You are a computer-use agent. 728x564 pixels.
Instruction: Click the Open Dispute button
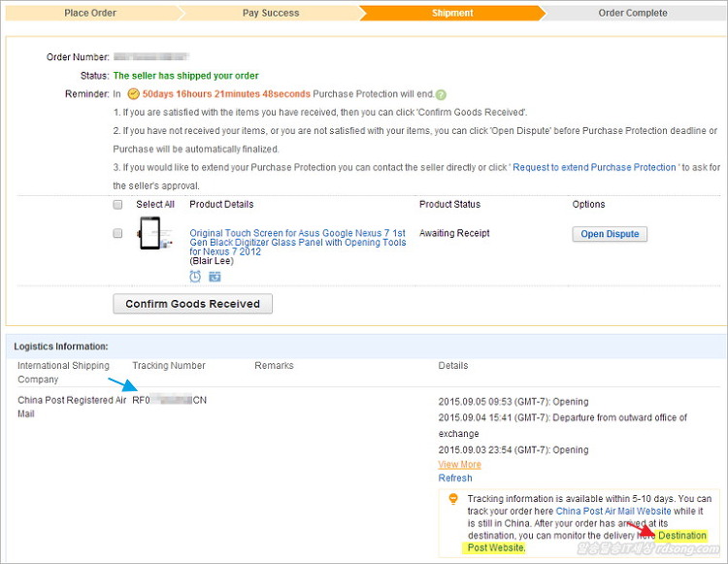click(x=609, y=234)
